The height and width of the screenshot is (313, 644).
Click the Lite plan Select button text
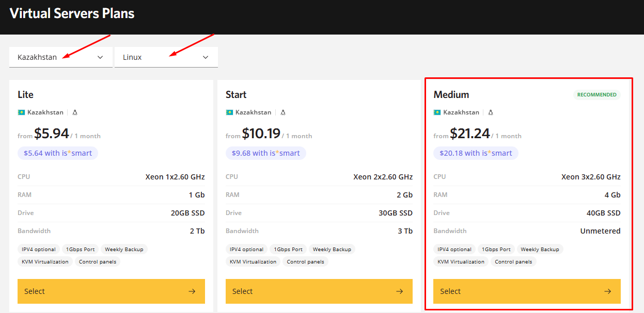click(x=35, y=291)
